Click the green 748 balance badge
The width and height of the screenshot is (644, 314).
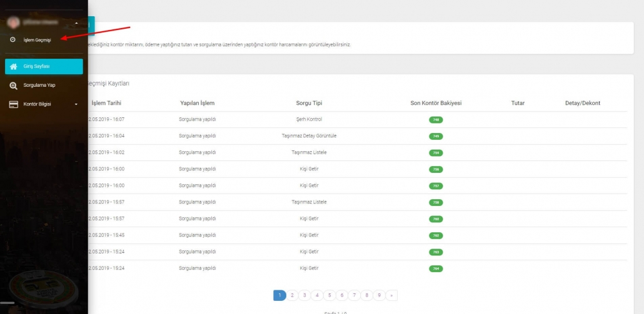(436, 119)
